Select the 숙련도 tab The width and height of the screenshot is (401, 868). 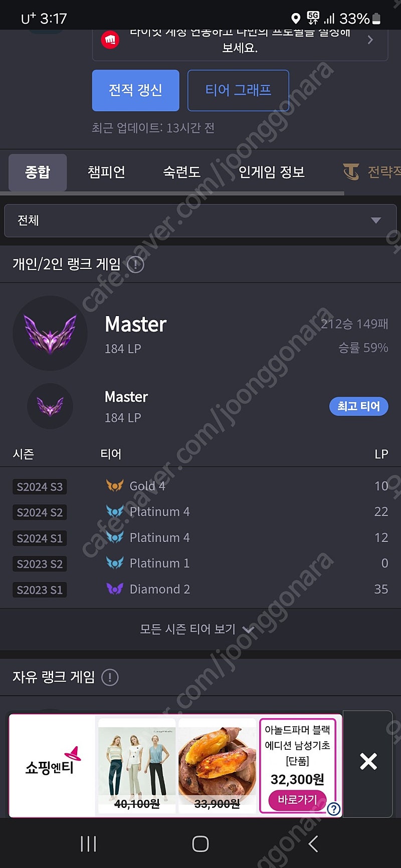click(181, 172)
